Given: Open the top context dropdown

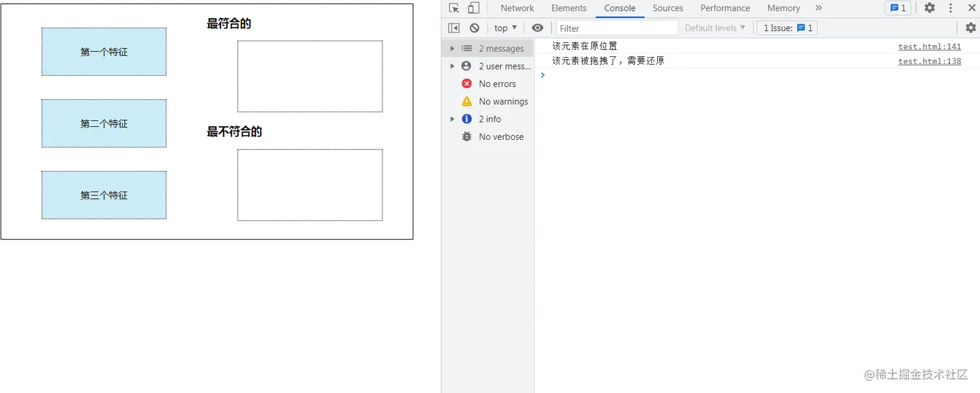Looking at the screenshot, I should 506,28.
